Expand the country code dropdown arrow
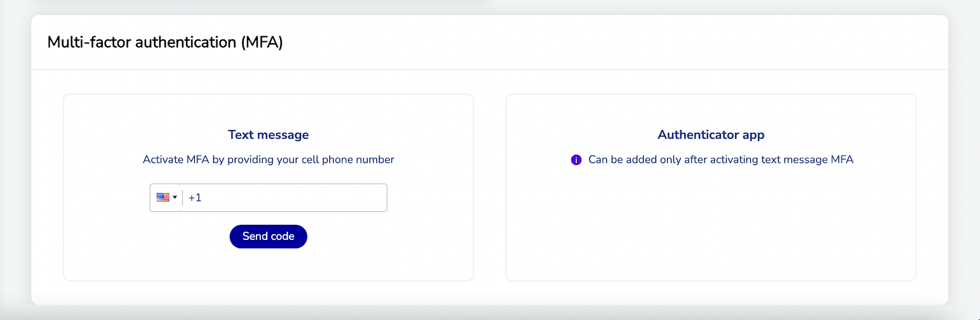Image resolution: width=980 pixels, height=320 pixels. click(175, 197)
